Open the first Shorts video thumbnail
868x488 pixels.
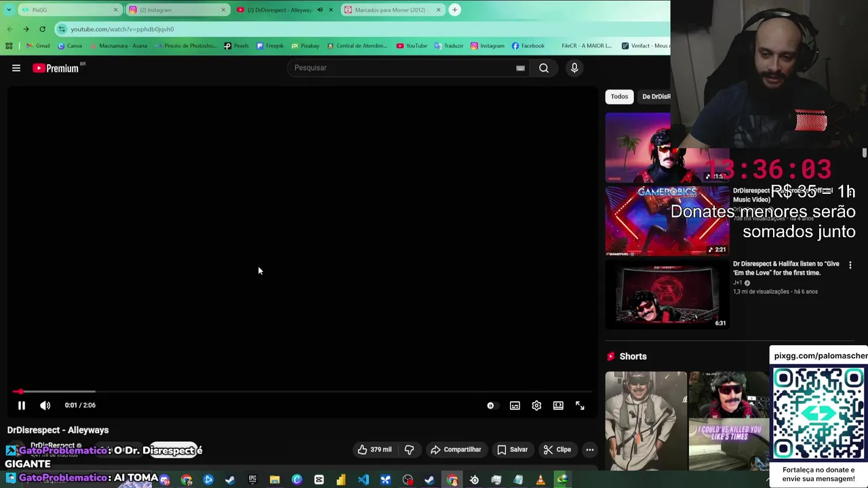(646, 421)
